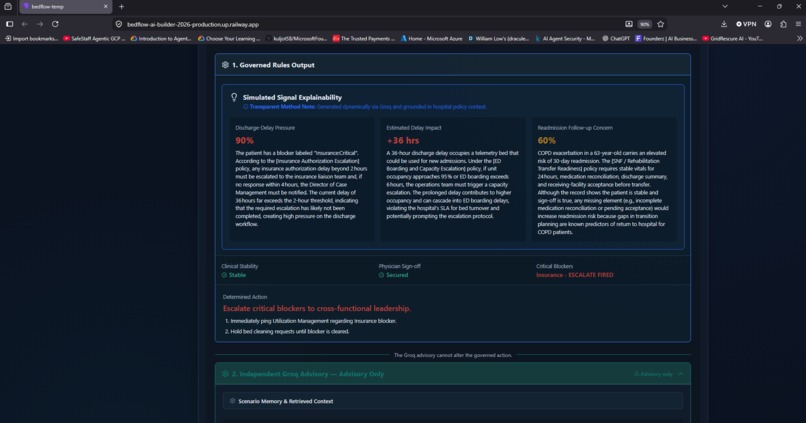This screenshot has width=806, height=423.
Task: Open AI Agent Security bookmark
Action: pyautogui.click(x=564, y=39)
